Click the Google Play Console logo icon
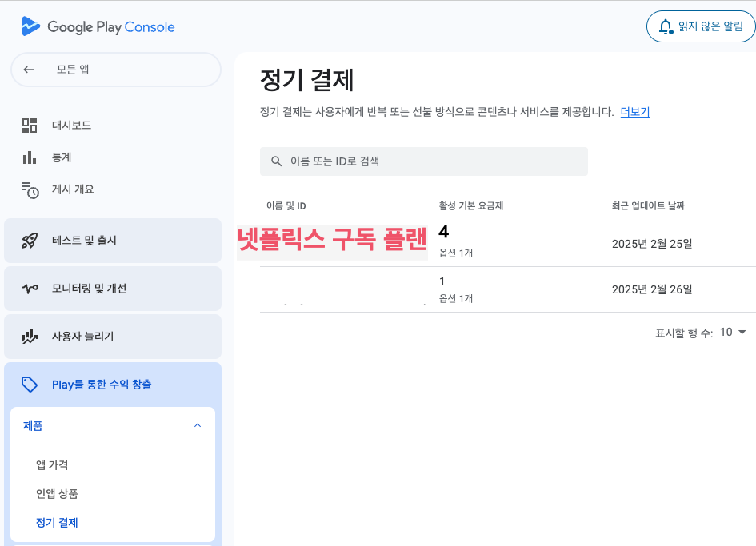This screenshot has height=546, width=756. click(x=30, y=26)
